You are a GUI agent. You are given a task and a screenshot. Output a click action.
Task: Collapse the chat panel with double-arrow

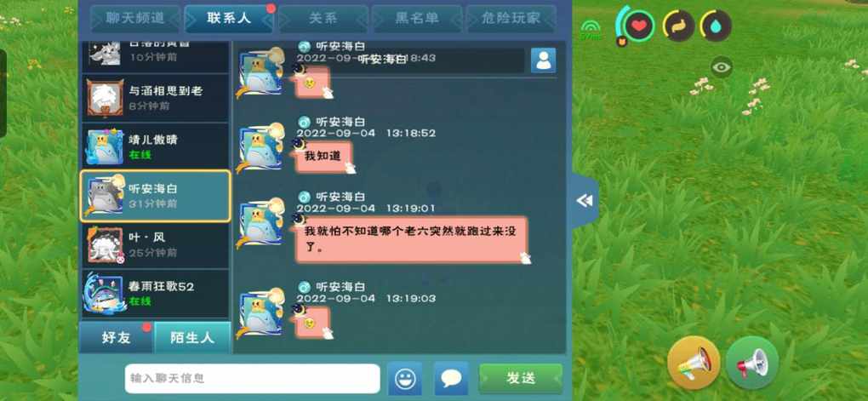point(584,201)
